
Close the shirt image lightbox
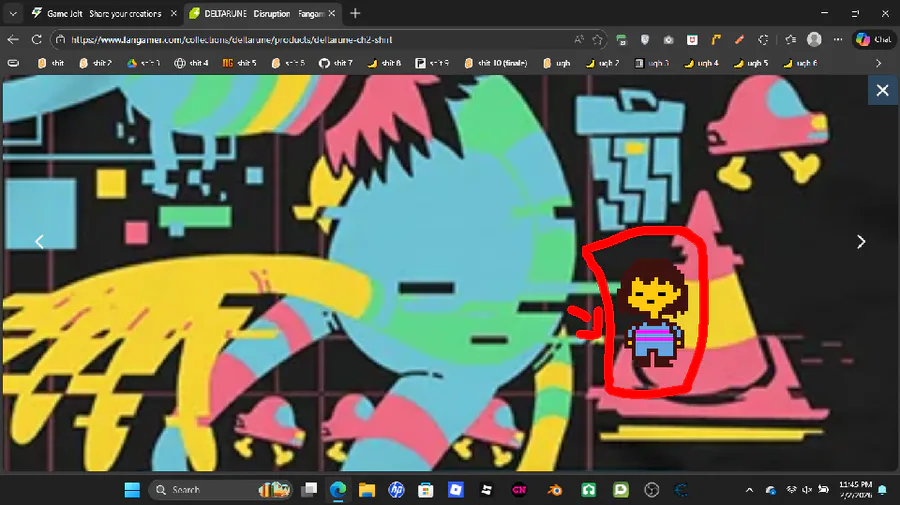(882, 90)
